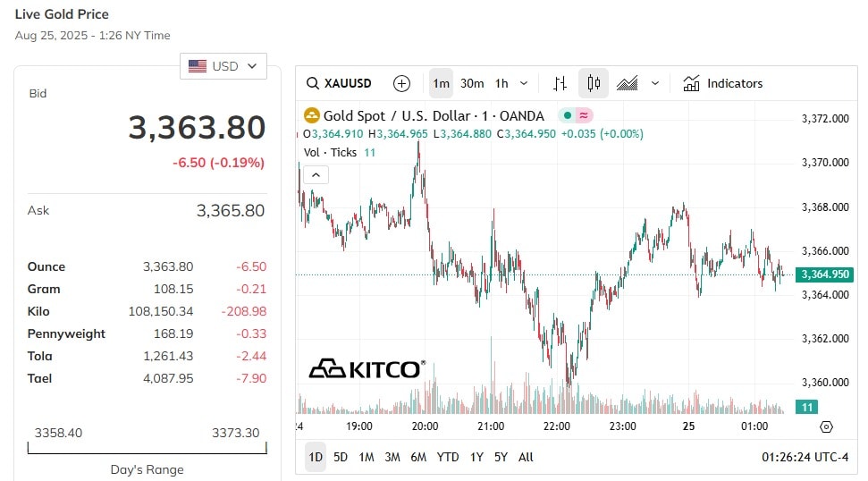868x481 pixels.
Task: Click the Tola price 1,261.43
Action: coord(168,356)
